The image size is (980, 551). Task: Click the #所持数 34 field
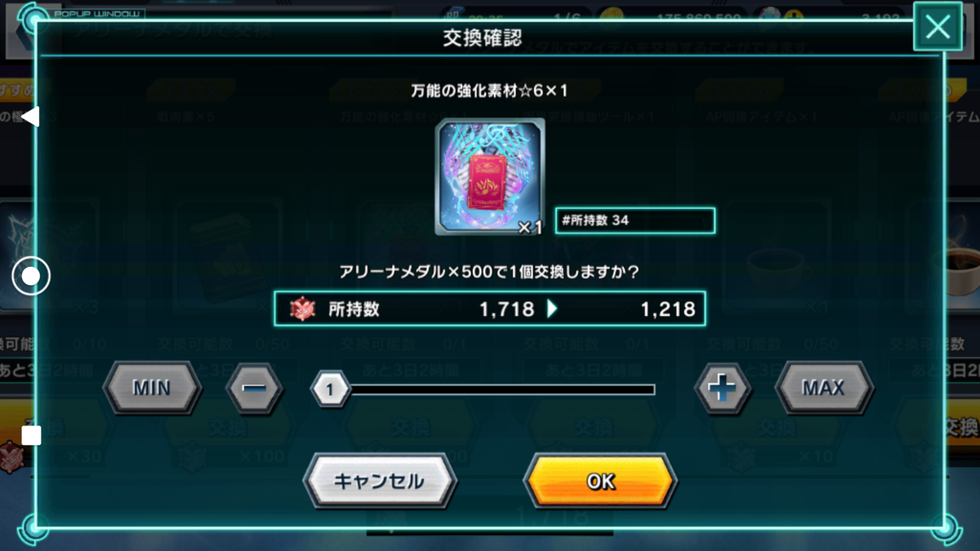[635, 220]
